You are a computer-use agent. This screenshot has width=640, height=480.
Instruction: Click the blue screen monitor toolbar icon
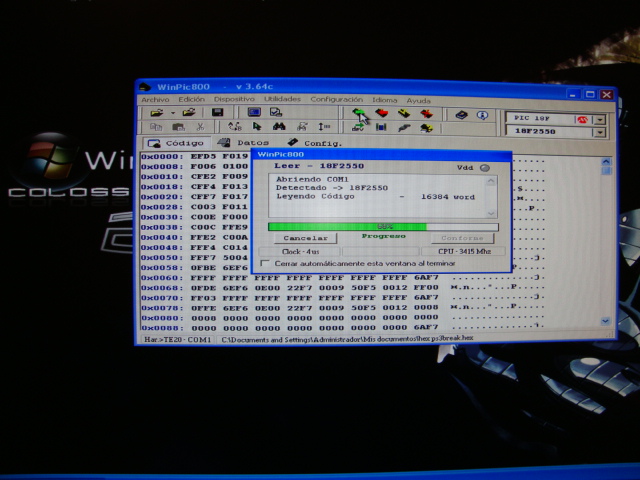[254, 112]
